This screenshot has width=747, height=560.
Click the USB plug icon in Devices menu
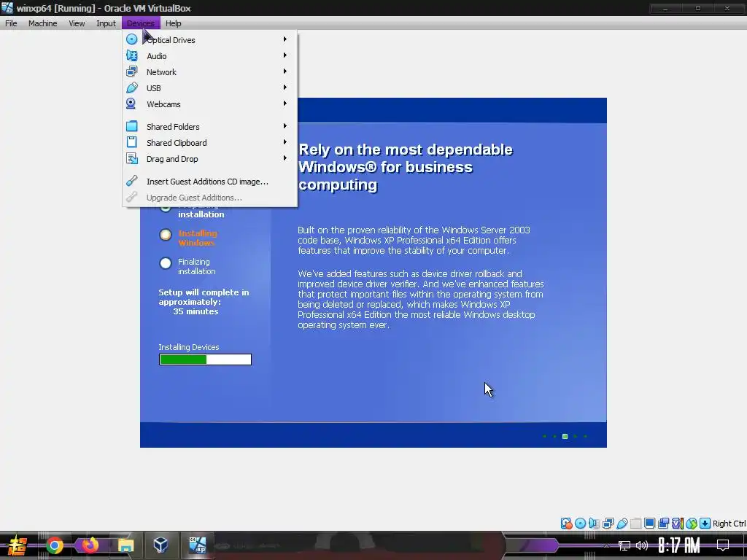(x=131, y=87)
